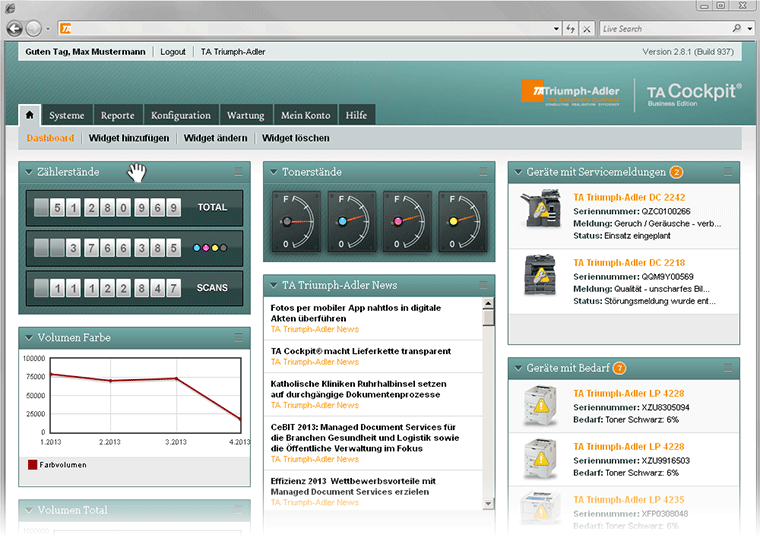Click the Logout link

[173, 52]
